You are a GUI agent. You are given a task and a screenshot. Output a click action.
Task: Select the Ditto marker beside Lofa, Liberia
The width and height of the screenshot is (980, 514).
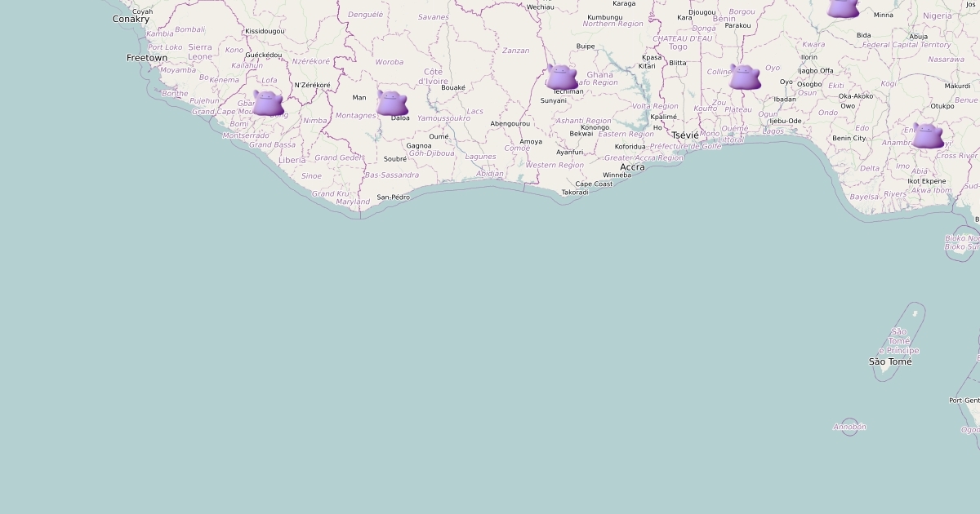tap(268, 103)
